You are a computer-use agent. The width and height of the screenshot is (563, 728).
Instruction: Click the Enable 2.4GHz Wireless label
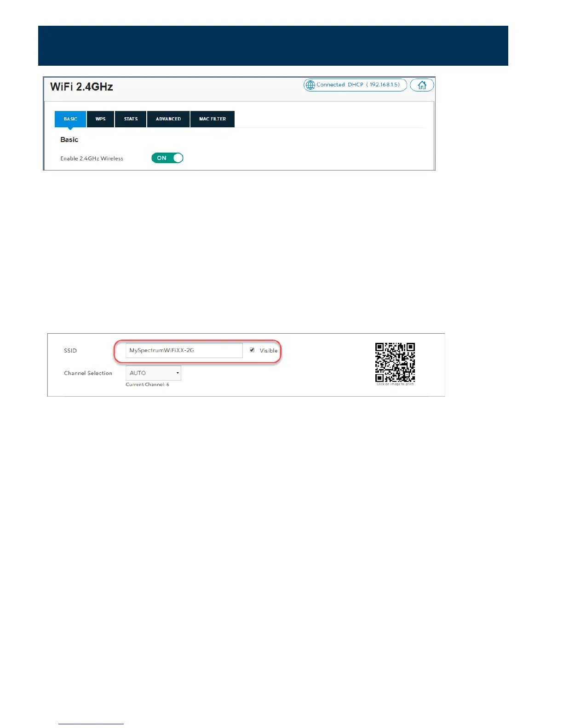[x=92, y=159]
